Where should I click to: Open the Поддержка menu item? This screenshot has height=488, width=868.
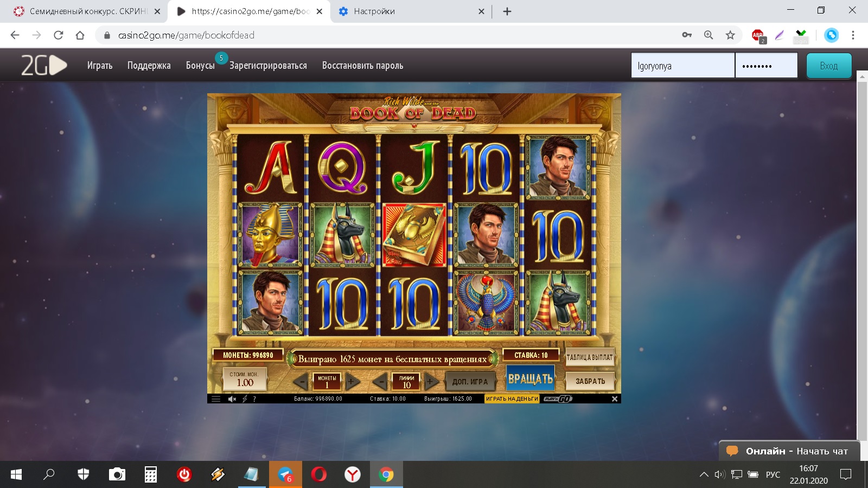tap(149, 66)
